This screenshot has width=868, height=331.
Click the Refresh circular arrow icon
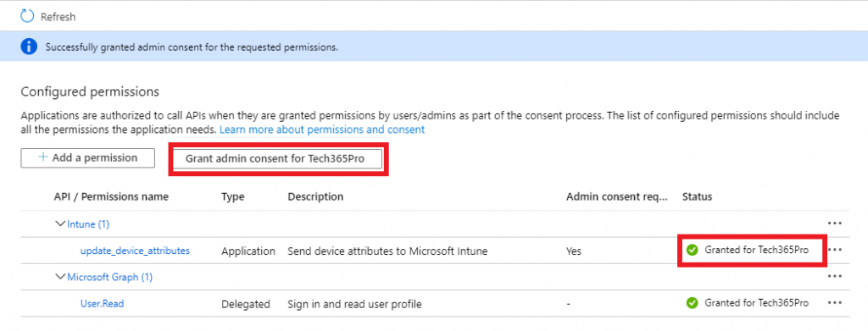point(27,17)
